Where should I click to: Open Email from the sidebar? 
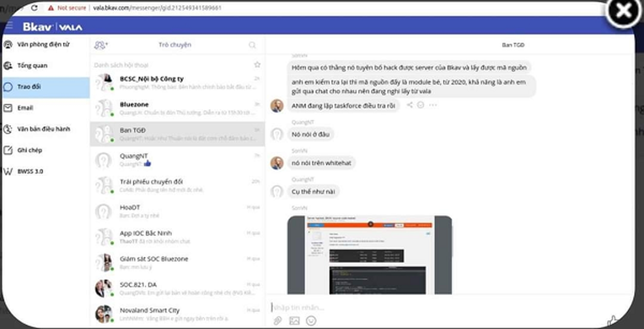45,108
